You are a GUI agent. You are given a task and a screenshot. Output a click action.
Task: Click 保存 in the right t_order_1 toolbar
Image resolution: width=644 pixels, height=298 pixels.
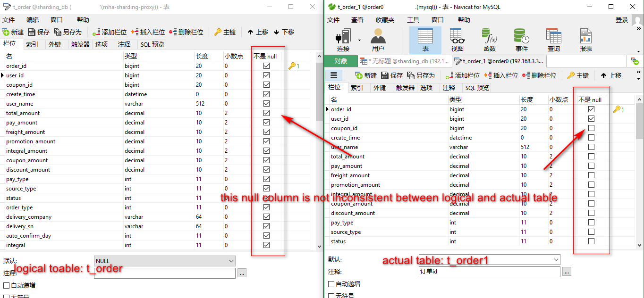[x=392, y=75]
